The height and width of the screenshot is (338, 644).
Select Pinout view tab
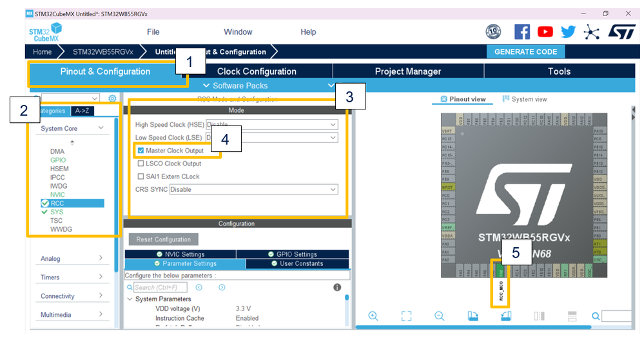click(x=463, y=99)
